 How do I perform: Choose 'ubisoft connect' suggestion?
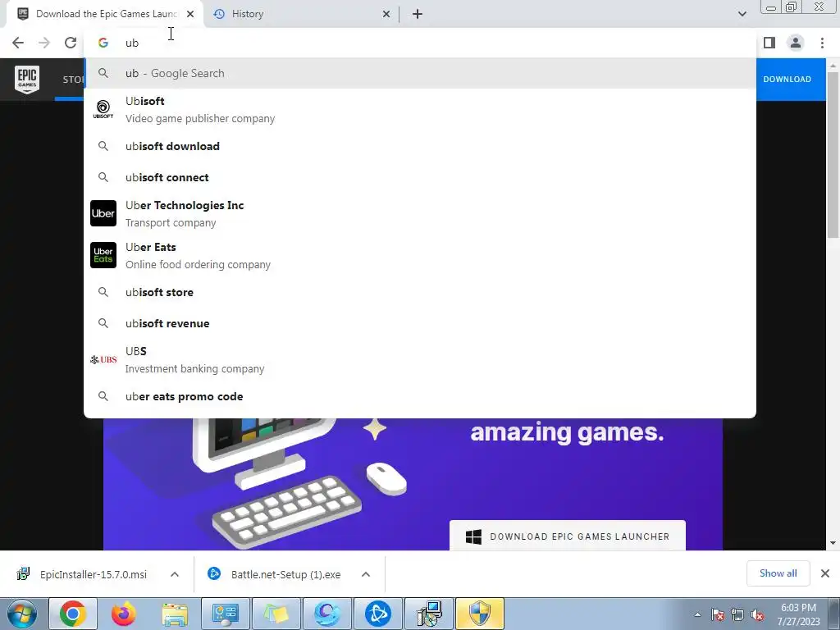(420, 177)
